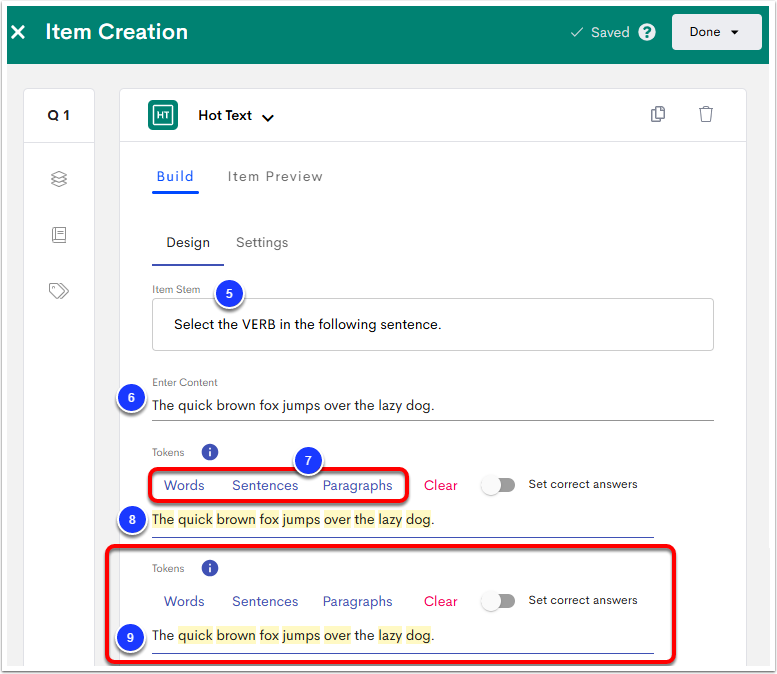The image size is (777, 674).
Task: Duplicate the item with copy icon
Action: tap(658, 114)
